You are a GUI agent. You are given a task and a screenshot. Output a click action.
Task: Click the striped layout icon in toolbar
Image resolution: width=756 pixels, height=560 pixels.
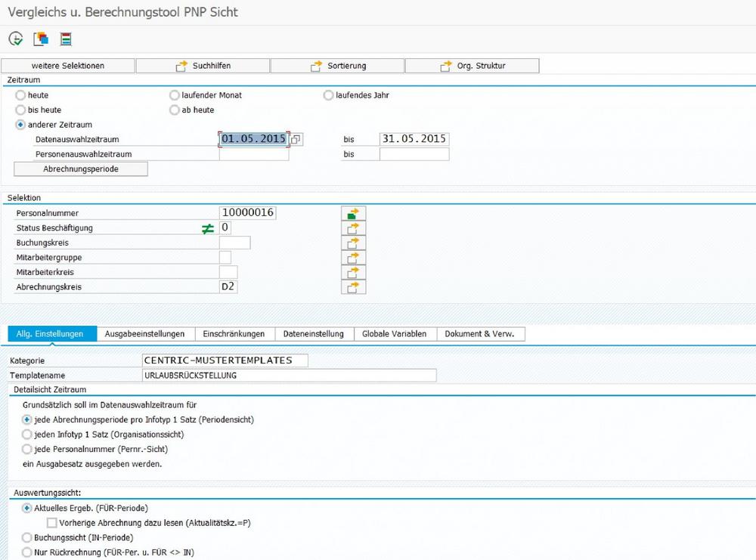pyautogui.click(x=66, y=39)
